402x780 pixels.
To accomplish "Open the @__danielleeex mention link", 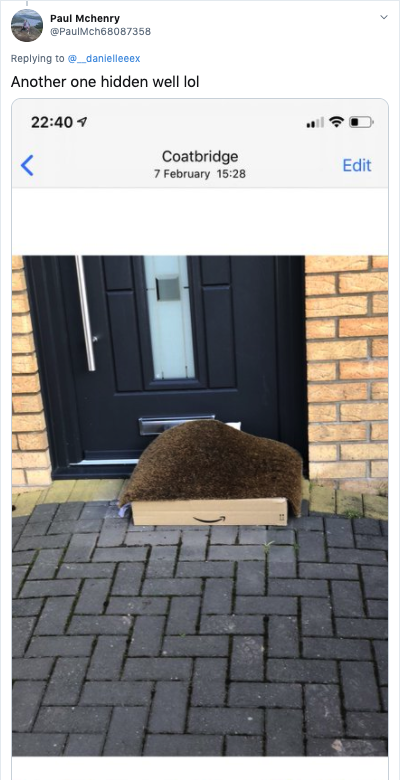I will [104, 59].
